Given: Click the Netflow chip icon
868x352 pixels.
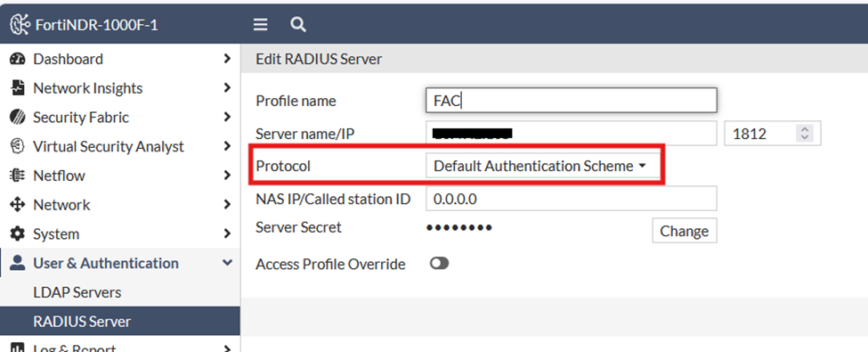Looking at the screenshot, I should [x=18, y=176].
